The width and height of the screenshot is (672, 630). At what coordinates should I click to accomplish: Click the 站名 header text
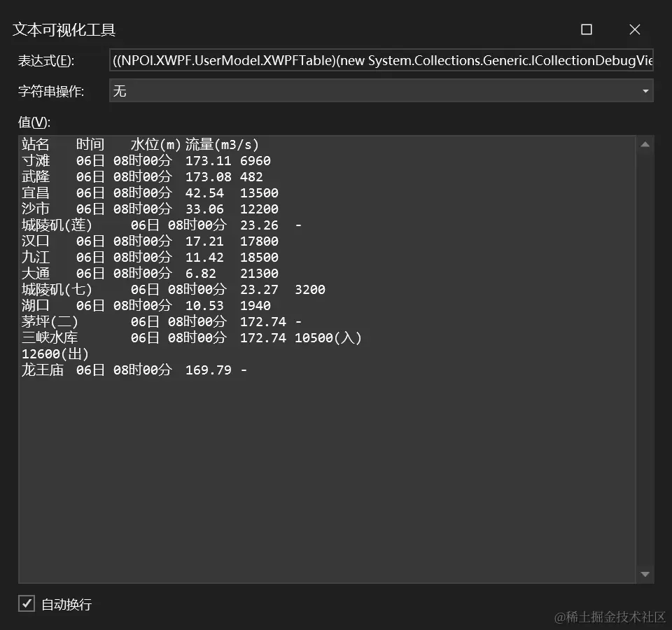[x=36, y=145]
